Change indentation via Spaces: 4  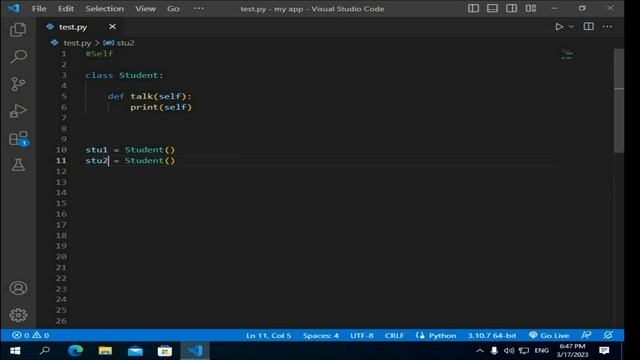(x=320, y=336)
